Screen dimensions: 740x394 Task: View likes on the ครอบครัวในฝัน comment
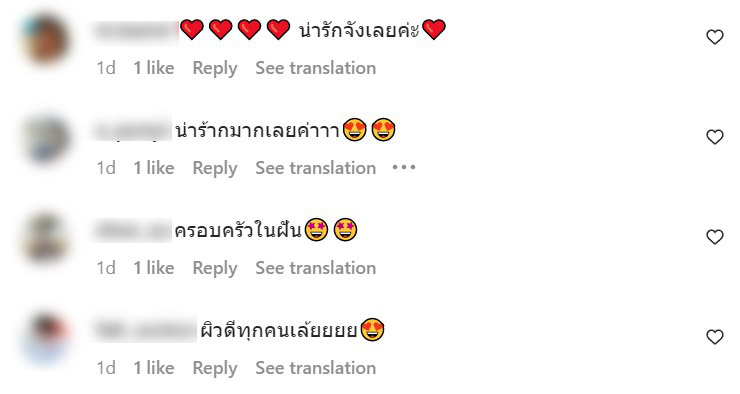click(x=154, y=268)
